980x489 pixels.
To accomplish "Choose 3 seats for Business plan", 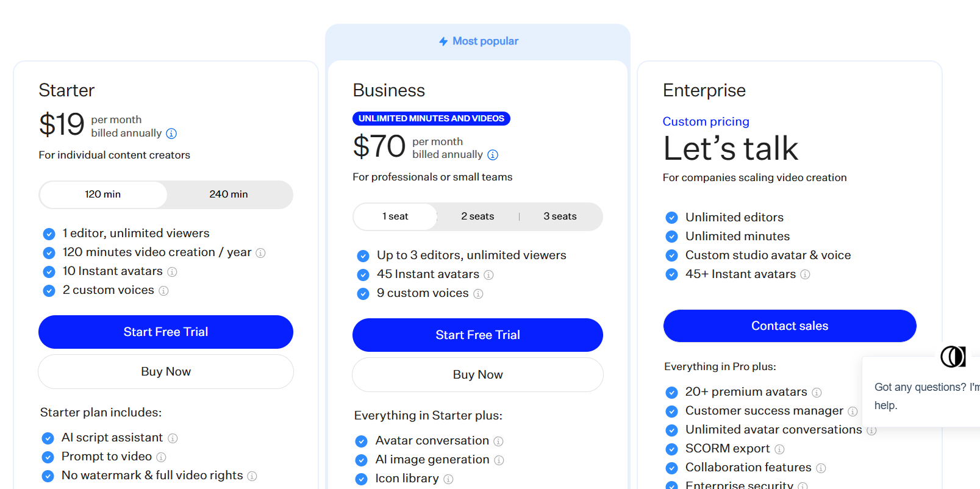I will 560,216.
